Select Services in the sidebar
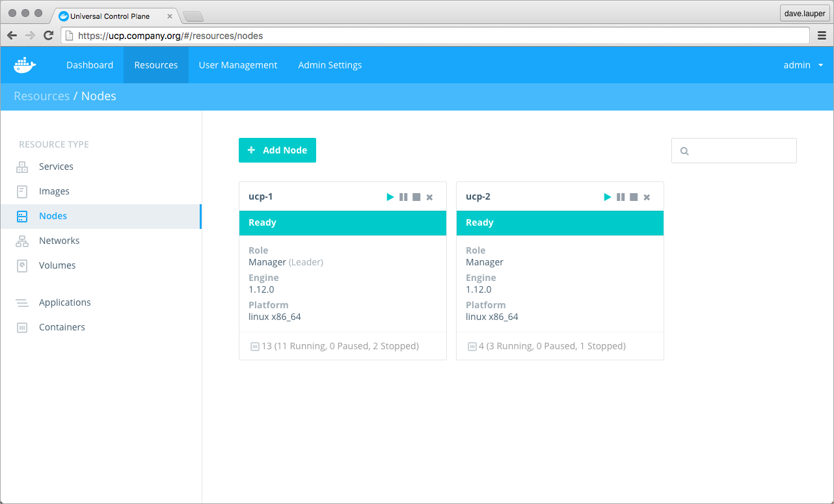Screen dimensions: 834x504 [x=56, y=166]
